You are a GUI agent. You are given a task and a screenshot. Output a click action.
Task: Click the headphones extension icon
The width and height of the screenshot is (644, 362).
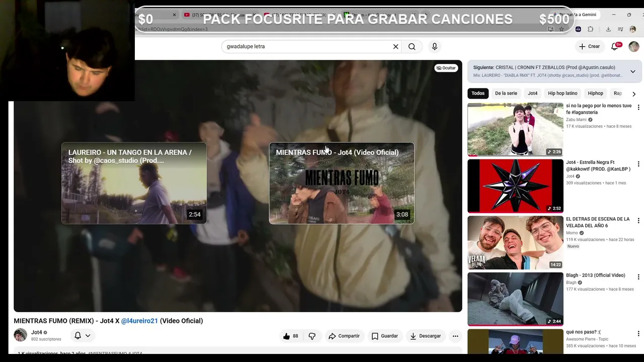578,29
